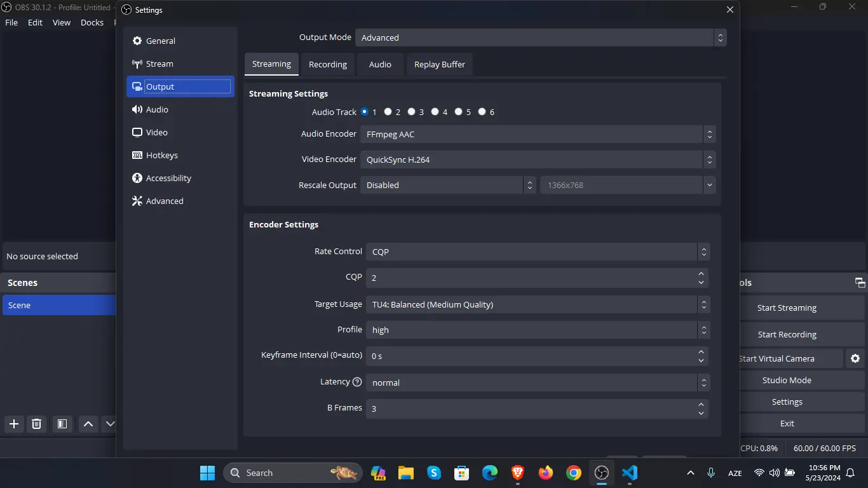Open the File menu
This screenshot has width=868, height=488.
(11, 22)
